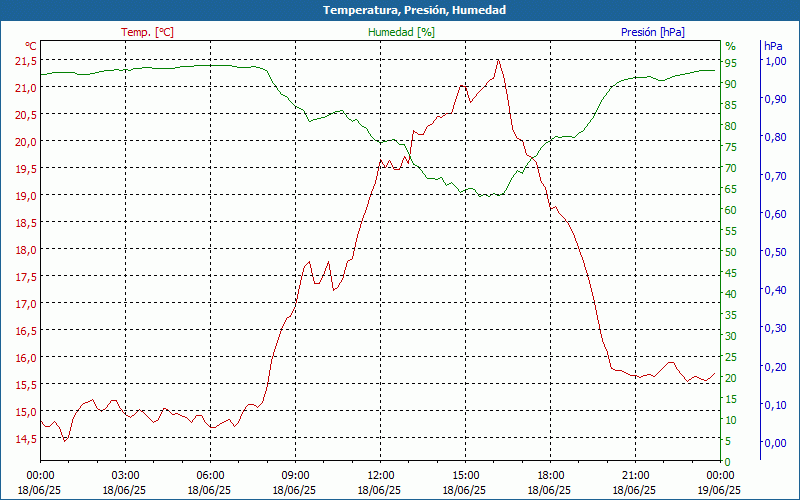Click the '0,30' pressure axis value
The image size is (800, 500).
(x=776, y=329)
